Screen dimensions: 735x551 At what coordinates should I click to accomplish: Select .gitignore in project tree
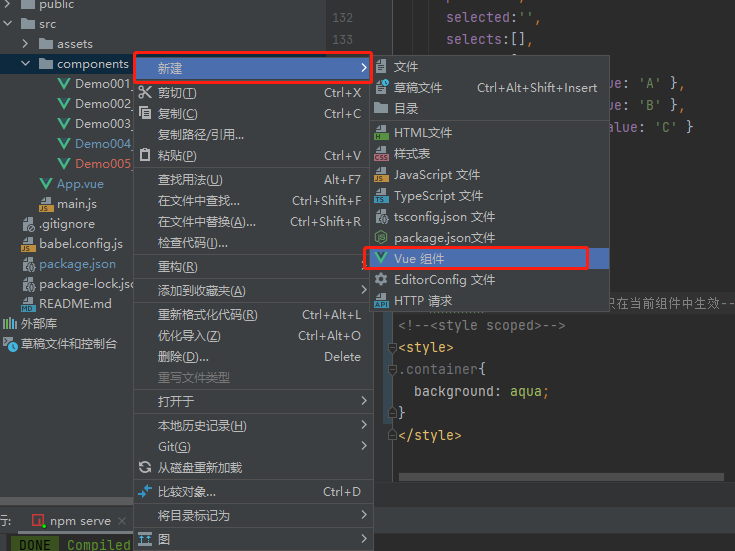click(x=67, y=224)
